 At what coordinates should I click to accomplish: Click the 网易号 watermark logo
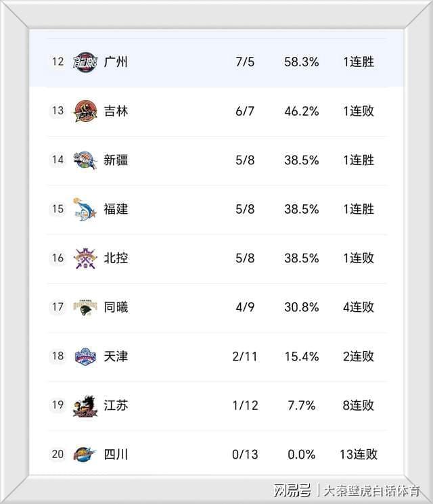pyautogui.click(x=292, y=490)
